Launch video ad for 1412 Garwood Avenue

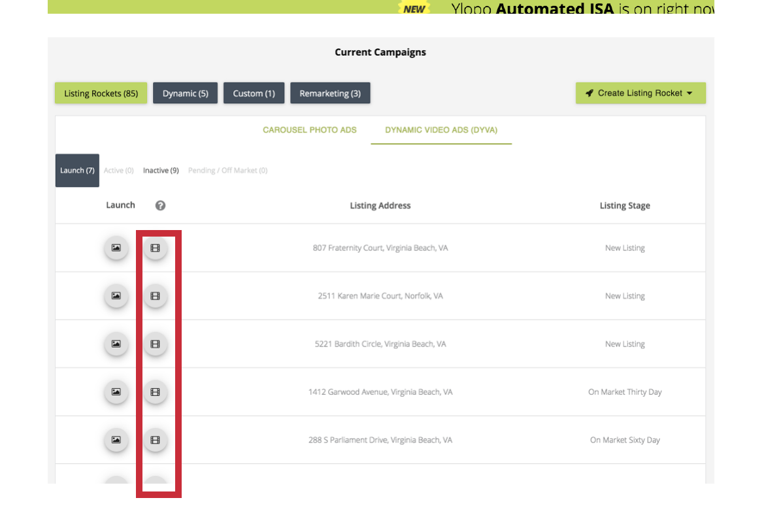tap(155, 392)
